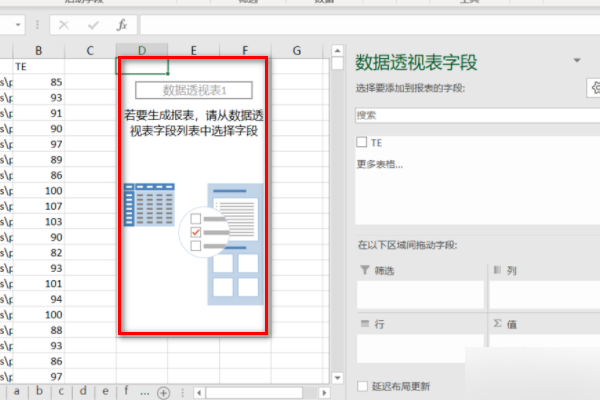Select the cell with value 88

[39, 330]
